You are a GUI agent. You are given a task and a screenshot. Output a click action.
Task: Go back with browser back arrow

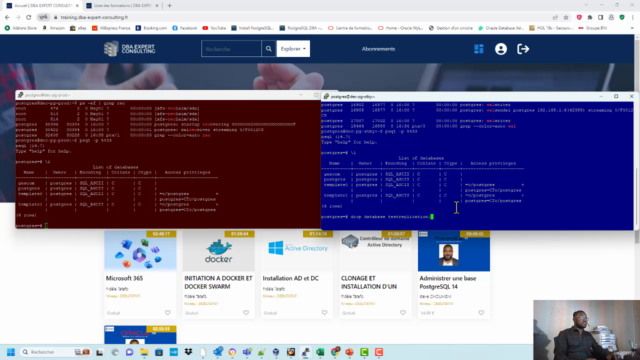[x=7, y=18]
